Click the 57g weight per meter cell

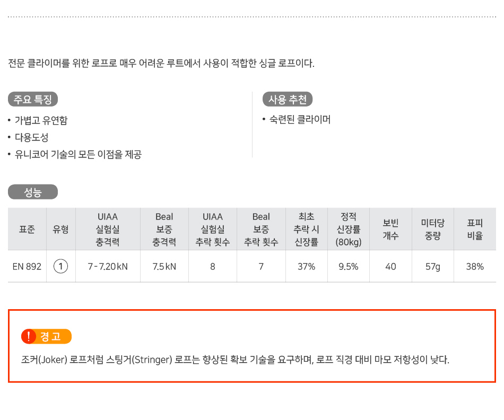coord(432,266)
